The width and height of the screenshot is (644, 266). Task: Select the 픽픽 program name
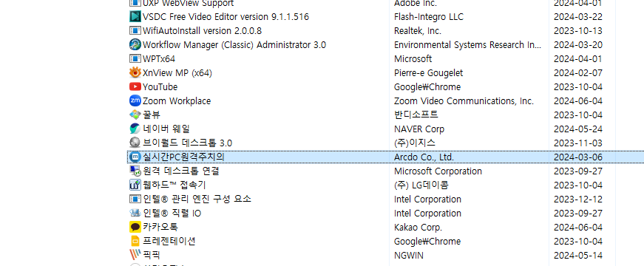(152, 256)
